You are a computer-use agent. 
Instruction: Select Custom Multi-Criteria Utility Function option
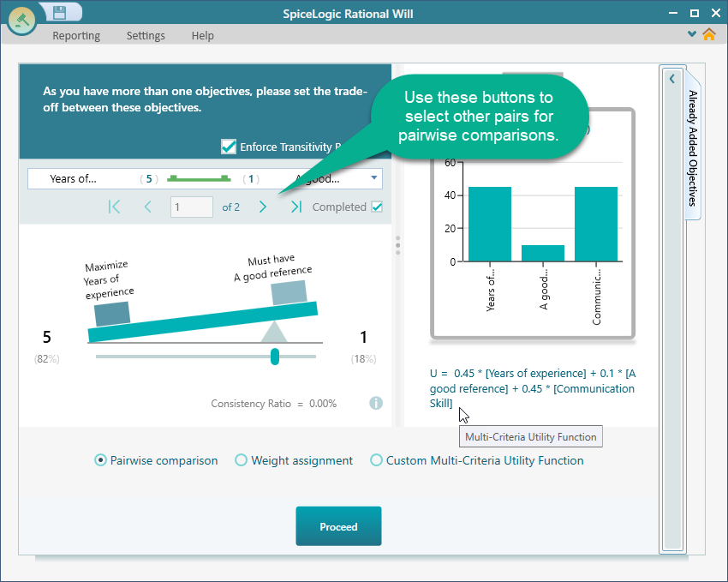click(376, 460)
